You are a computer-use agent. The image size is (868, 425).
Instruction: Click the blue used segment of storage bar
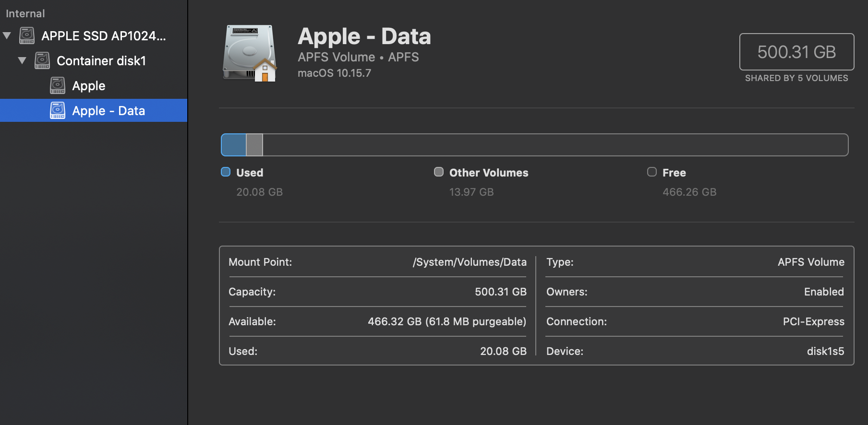(234, 145)
